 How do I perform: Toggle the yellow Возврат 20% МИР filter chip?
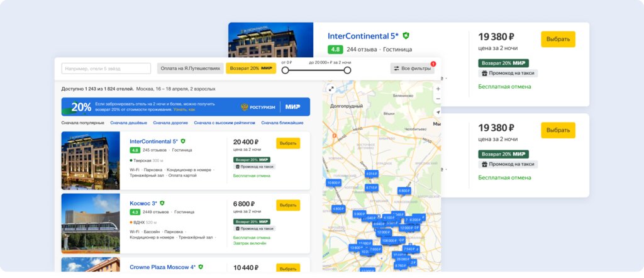pos(251,68)
